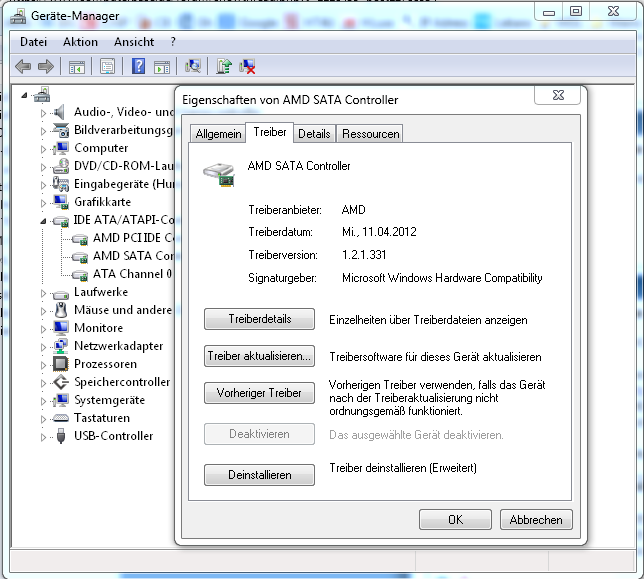Image resolution: width=644 pixels, height=579 pixels.
Task: Confirm the dialog with OK
Action: tap(455, 520)
